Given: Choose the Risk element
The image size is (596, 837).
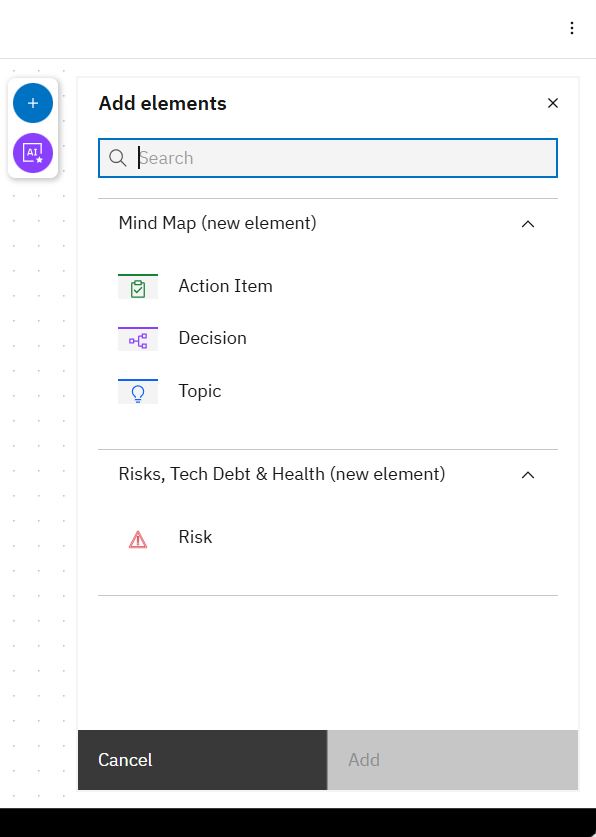Looking at the screenshot, I should (x=328, y=538).
